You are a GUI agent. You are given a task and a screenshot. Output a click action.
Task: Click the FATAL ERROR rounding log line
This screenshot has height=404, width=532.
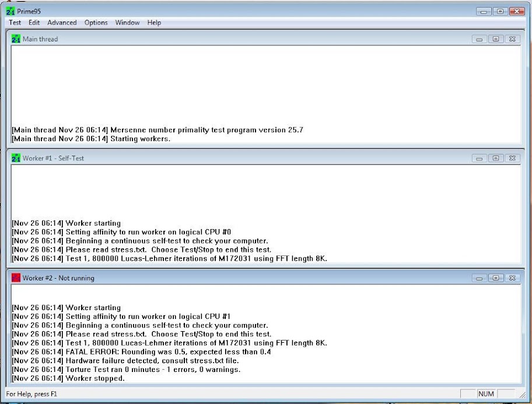click(141, 352)
